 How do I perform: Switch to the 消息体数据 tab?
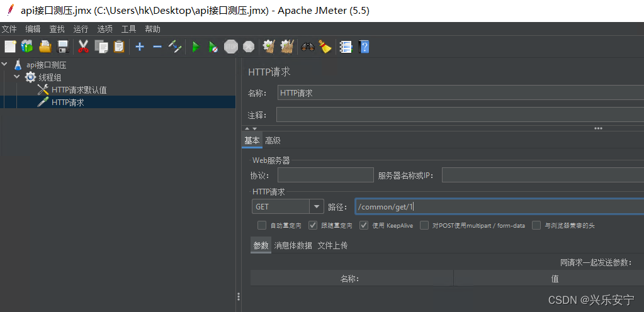[293, 245]
